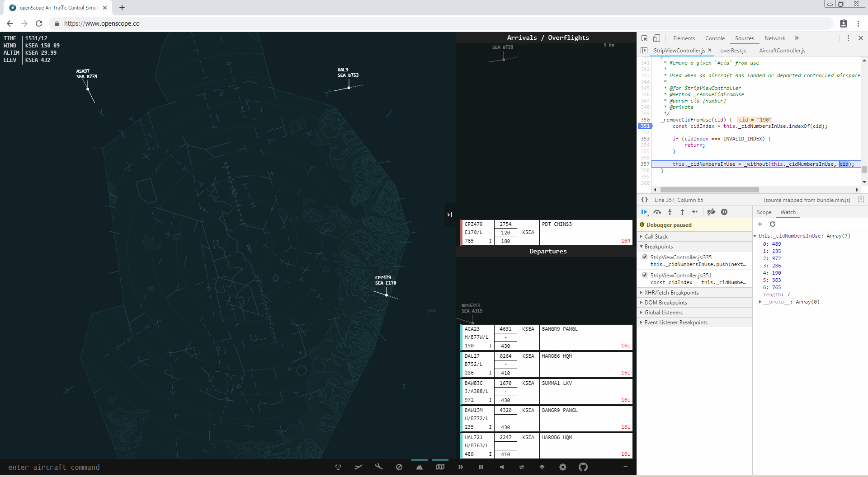Viewport: 868px width, 477px height.
Task: Click the ASA97 aircraft data block on radar
Action: [x=87, y=74]
